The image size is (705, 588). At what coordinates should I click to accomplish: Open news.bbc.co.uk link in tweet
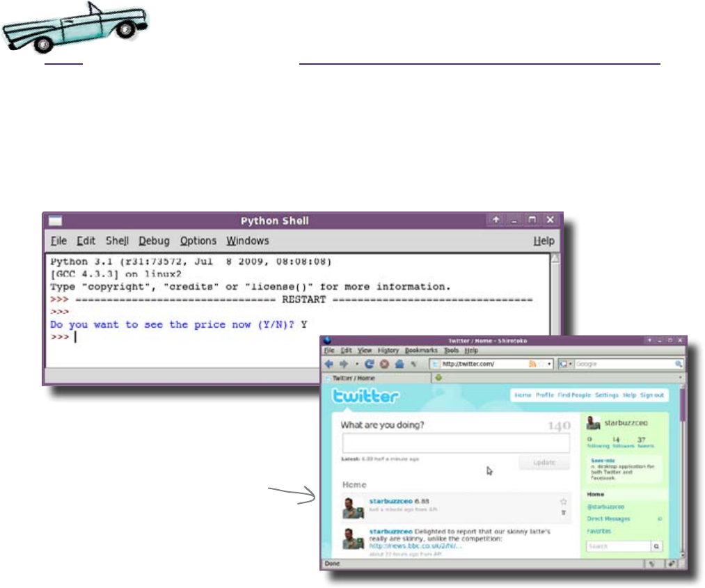click(x=415, y=546)
